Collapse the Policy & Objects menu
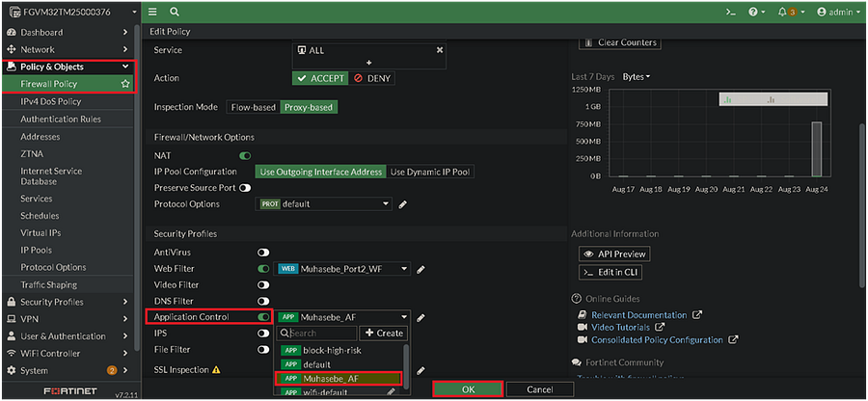 (x=67, y=67)
